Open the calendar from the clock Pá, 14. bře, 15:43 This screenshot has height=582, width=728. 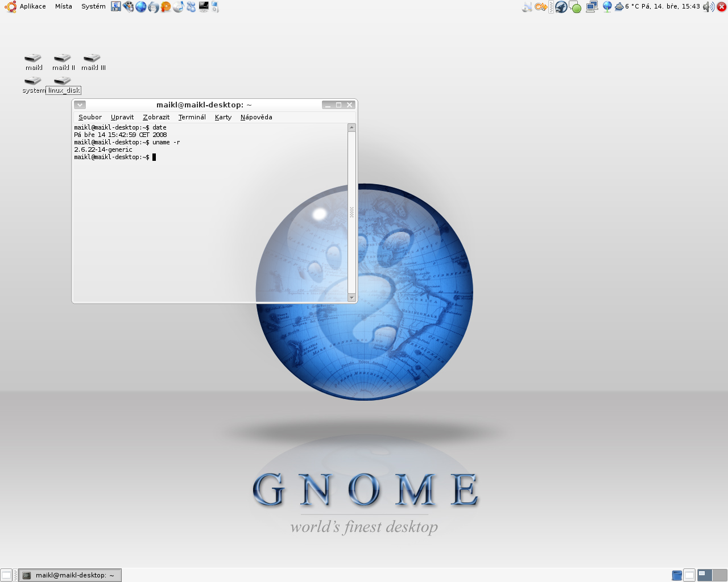(671, 6)
